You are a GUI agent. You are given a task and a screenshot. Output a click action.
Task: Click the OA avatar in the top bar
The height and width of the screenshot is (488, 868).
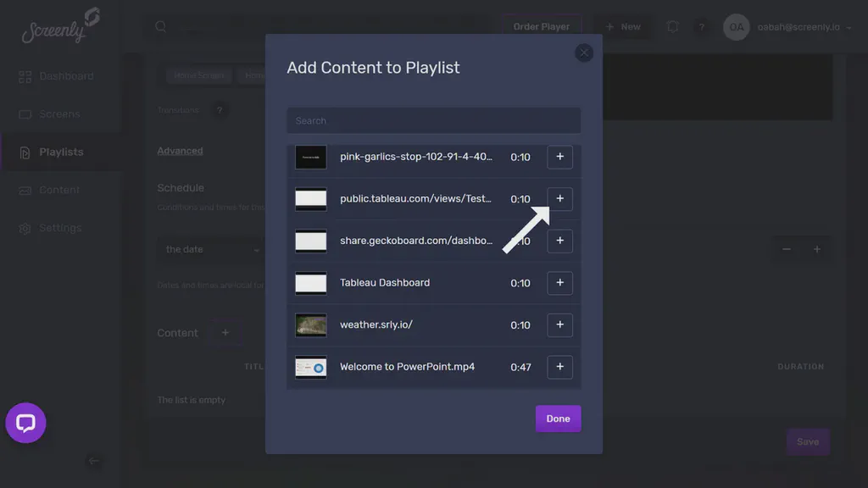pyautogui.click(x=736, y=26)
